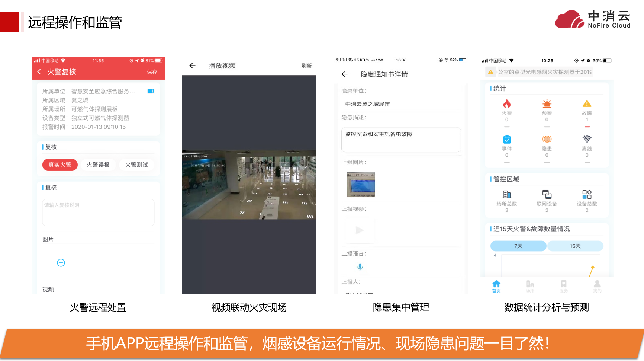This screenshot has height=361, width=644.
Task: Open the uploaded hazard image thumbnail
Action: tap(361, 185)
